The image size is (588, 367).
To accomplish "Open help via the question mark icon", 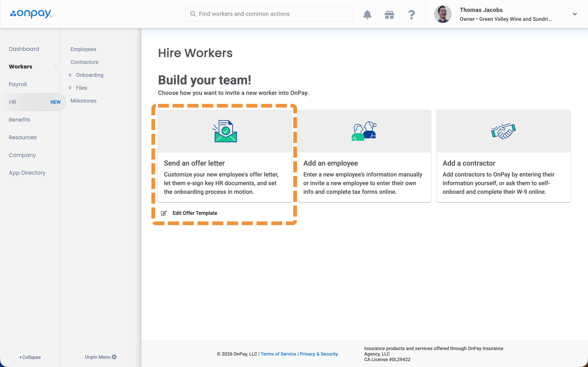I will point(411,15).
